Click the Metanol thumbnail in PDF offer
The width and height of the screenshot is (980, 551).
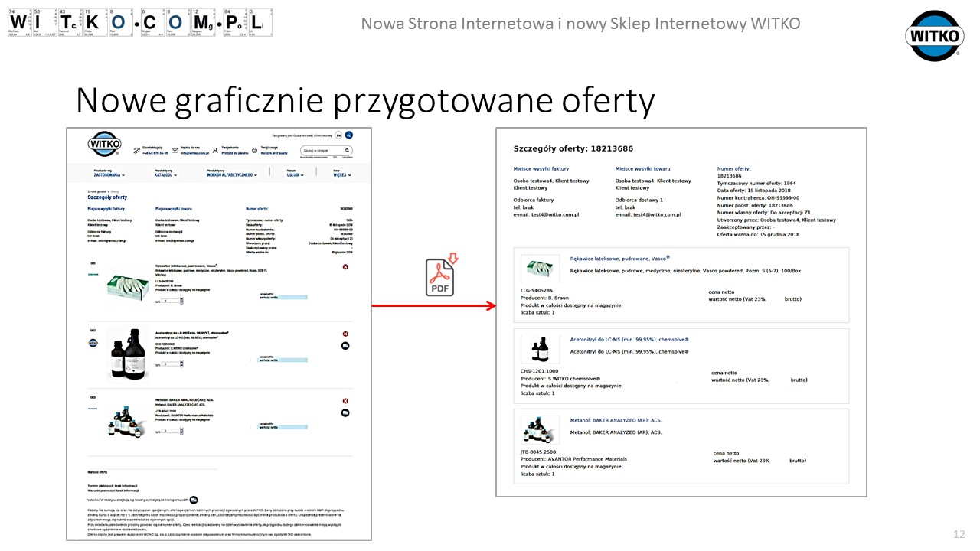541,430
